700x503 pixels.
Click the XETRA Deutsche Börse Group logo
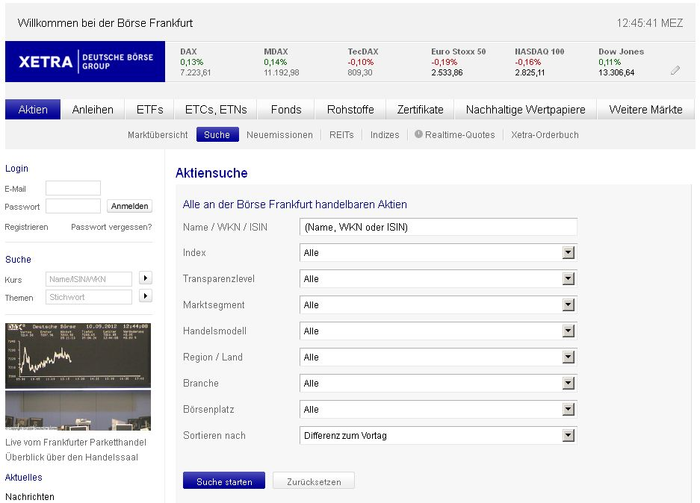click(x=85, y=62)
